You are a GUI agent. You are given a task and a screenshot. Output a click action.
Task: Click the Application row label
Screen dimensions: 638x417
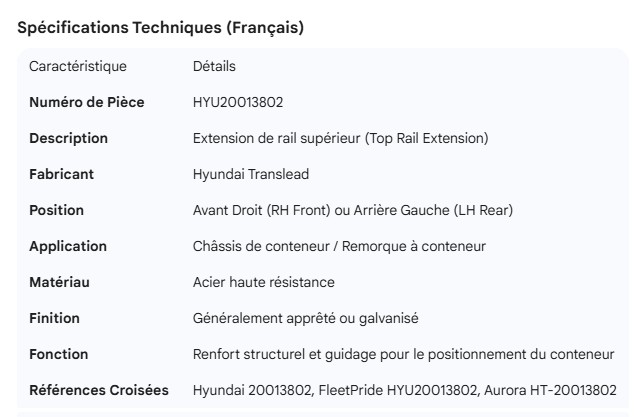point(68,246)
